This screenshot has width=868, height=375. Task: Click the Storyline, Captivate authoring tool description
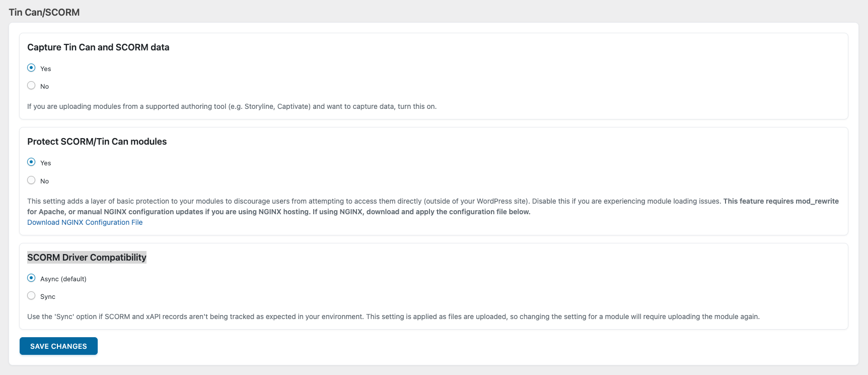click(232, 106)
